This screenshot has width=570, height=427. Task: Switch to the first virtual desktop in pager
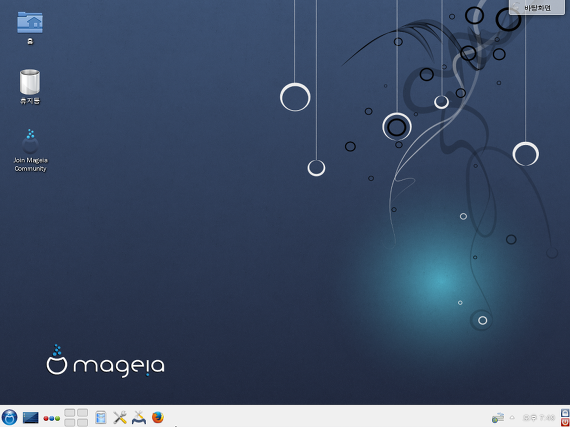point(70,413)
